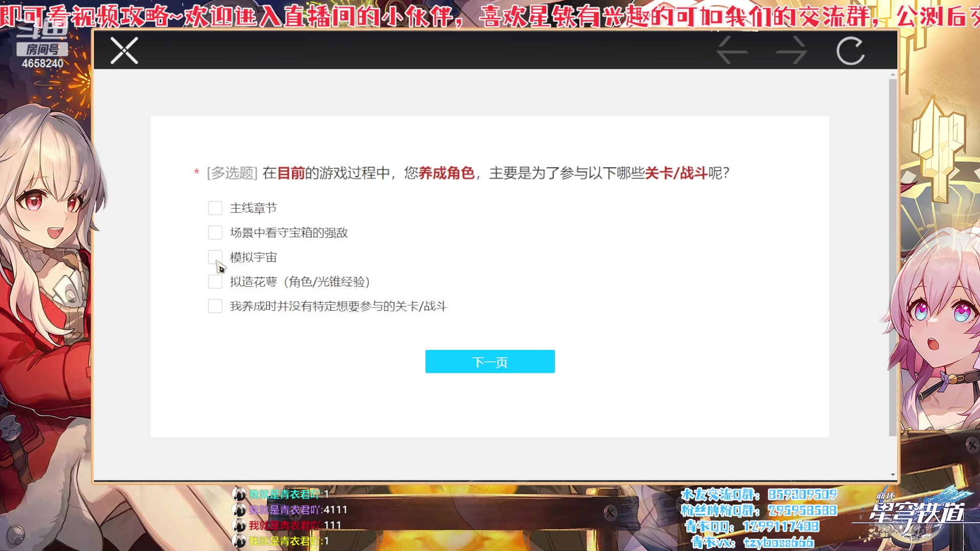Click the room number 4658240
The image size is (980, 551).
click(42, 64)
